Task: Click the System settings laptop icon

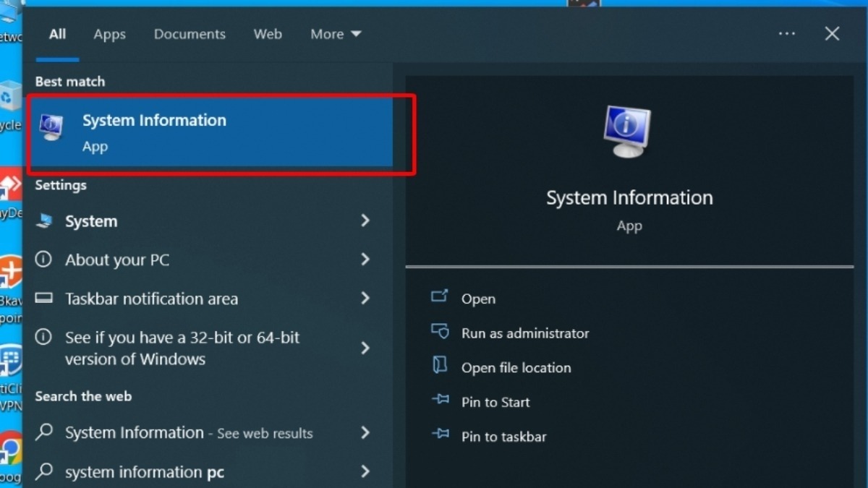Action: coord(44,221)
